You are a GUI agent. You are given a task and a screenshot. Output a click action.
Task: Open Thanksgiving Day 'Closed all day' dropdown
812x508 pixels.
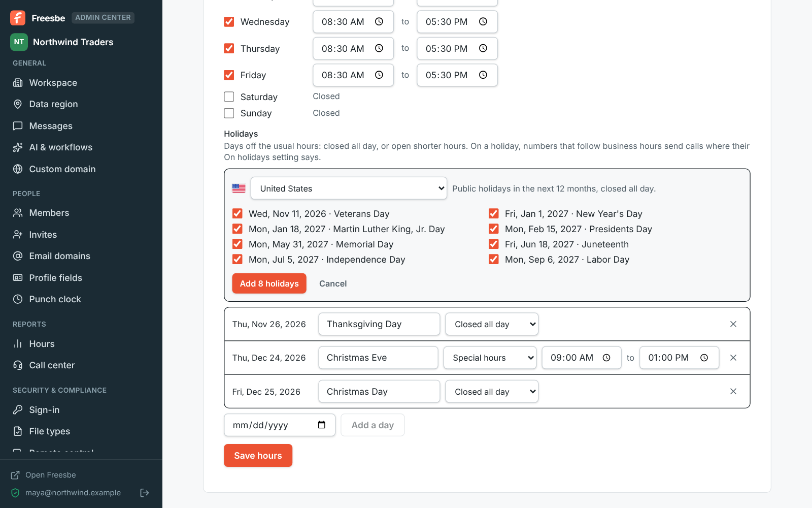coord(492,324)
